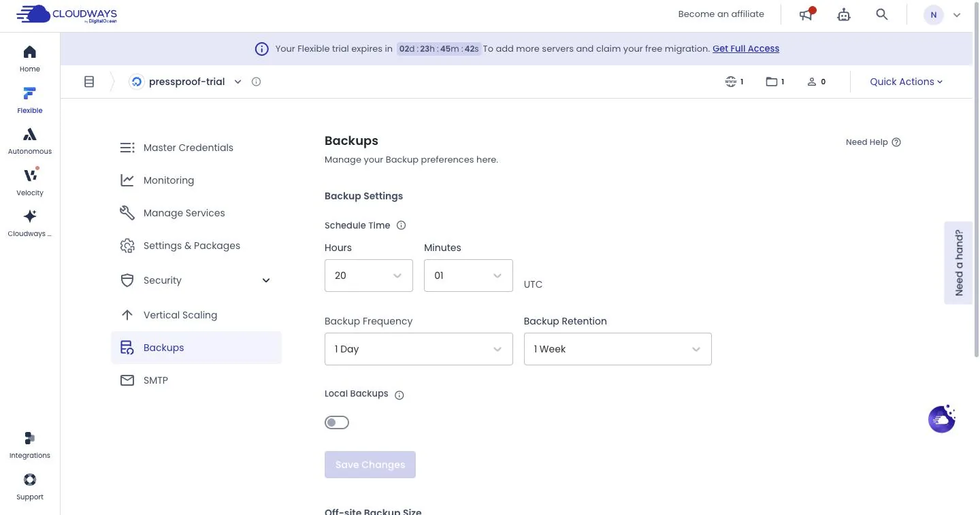
Task: Open Autonomous section in sidebar
Action: 30,141
